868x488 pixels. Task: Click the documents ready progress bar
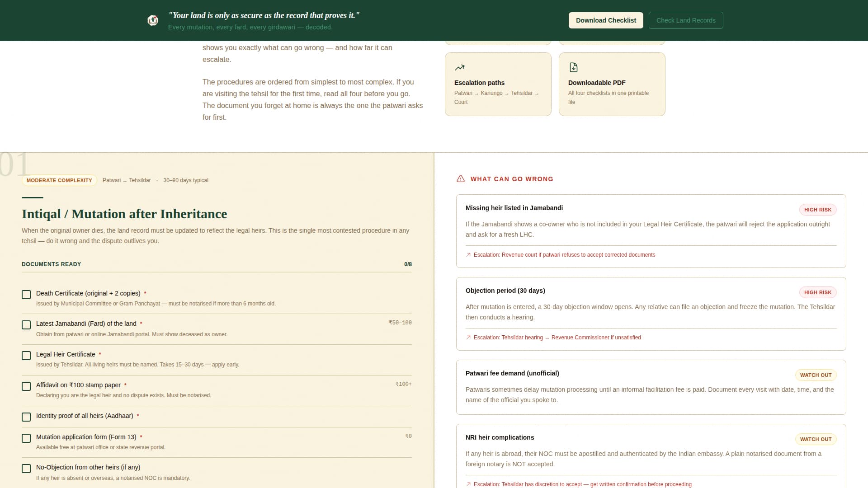(x=217, y=272)
